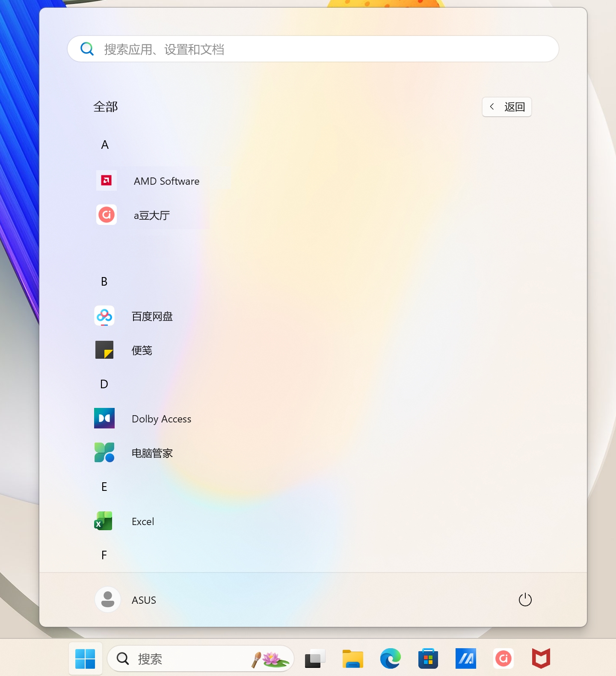This screenshot has height=676, width=616.
Task: Open McAfee from the taskbar
Action: tap(541, 659)
